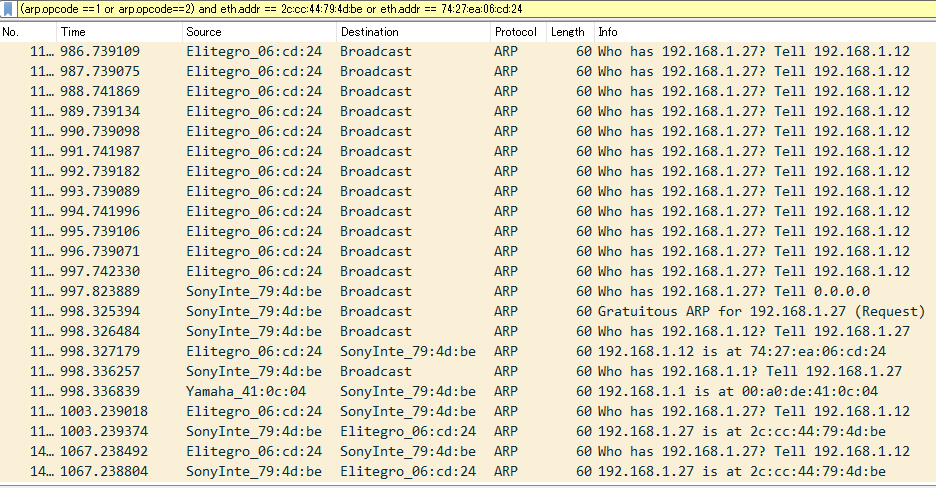Click SonyInte_79:4d:be source at time 997.823889
This screenshot has height=488, width=936.
pyautogui.click(x=254, y=292)
